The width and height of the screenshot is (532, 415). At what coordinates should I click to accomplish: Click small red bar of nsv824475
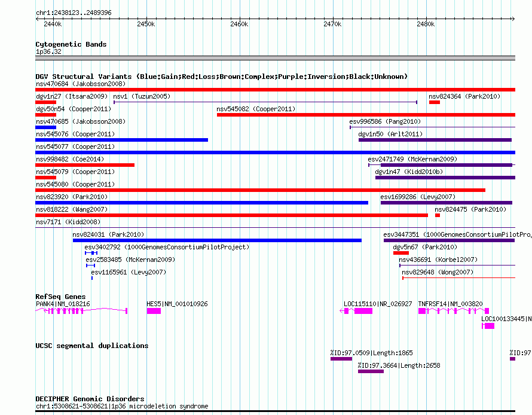coord(438,215)
